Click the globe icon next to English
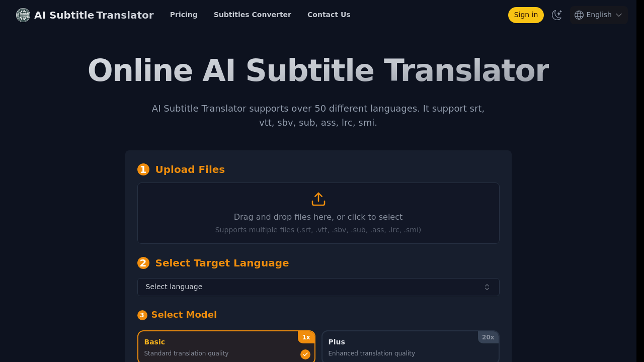Image resolution: width=644 pixels, height=362 pixels. click(579, 15)
